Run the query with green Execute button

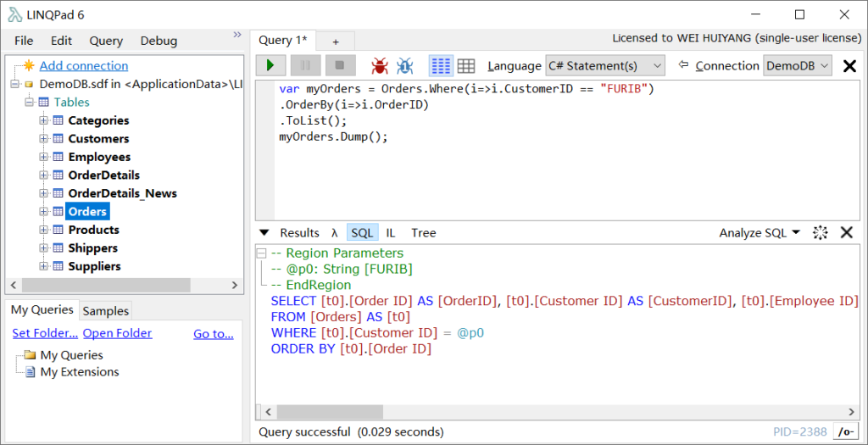pos(270,65)
